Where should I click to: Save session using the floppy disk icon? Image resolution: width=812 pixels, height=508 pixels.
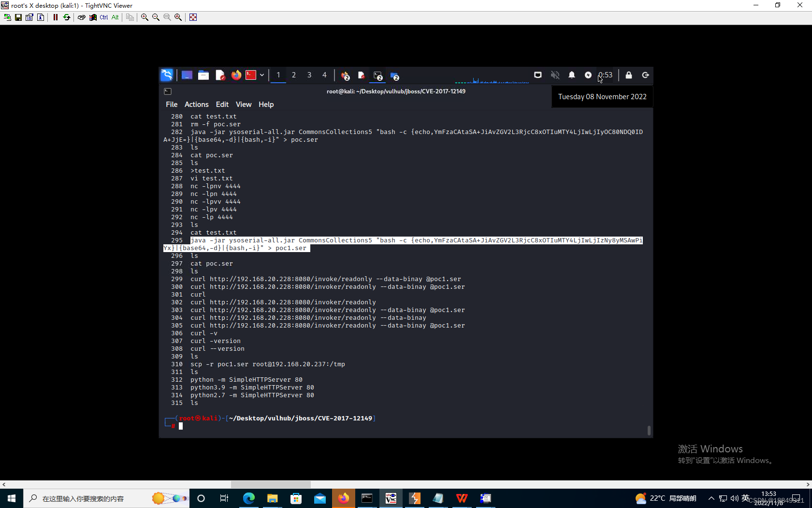(18, 17)
